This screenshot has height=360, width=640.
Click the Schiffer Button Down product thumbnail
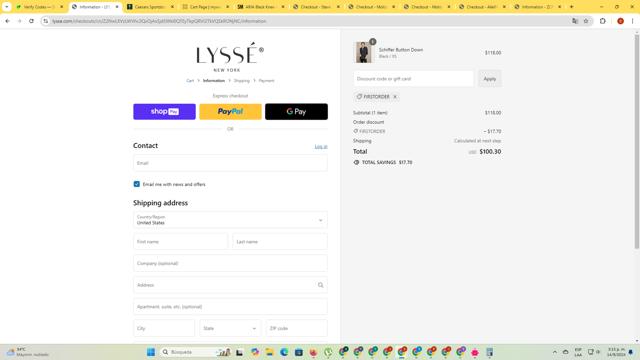coord(363,52)
